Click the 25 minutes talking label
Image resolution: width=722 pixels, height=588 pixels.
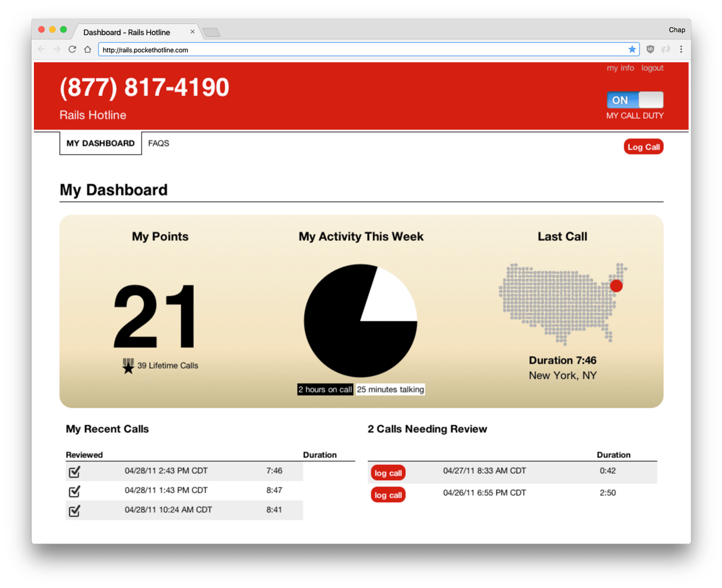tap(391, 390)
